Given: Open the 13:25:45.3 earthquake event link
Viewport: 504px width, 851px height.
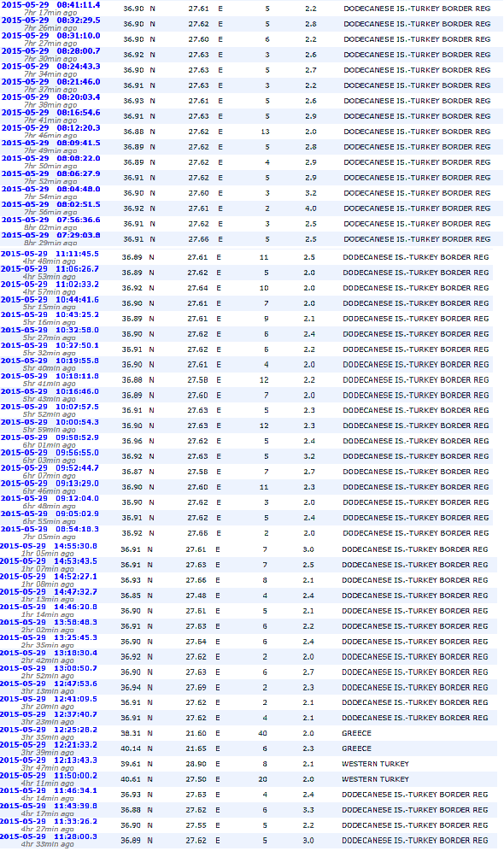Looking at the screenshot, I should [x=49, y=637].
